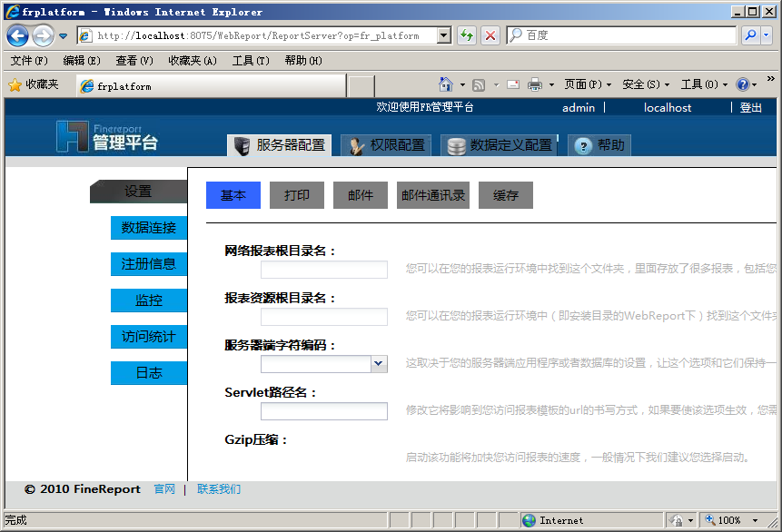Expand the address bar URL dropdown
The image size is (782, 532).
tap(444, 35)
